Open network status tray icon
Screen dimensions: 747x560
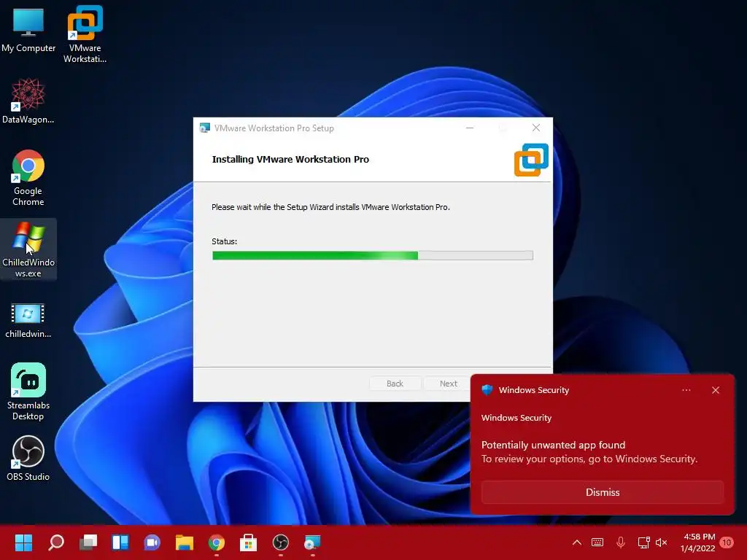(x=643, y=542)
